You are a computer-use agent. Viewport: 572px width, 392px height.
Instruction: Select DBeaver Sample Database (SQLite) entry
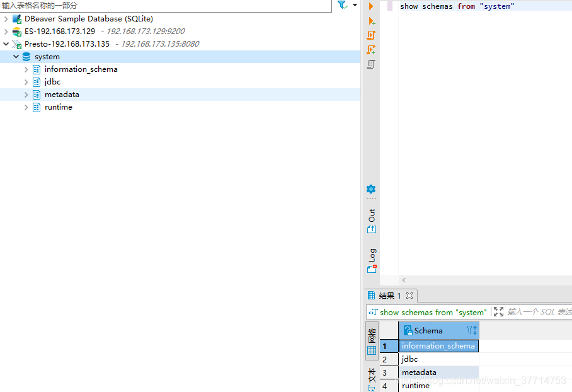[89, 19]
